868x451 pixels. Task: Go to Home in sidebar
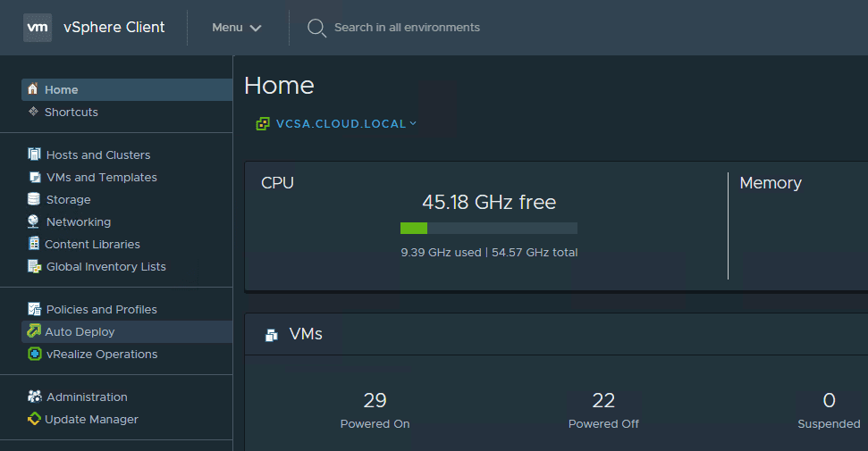tap(61, 89)
